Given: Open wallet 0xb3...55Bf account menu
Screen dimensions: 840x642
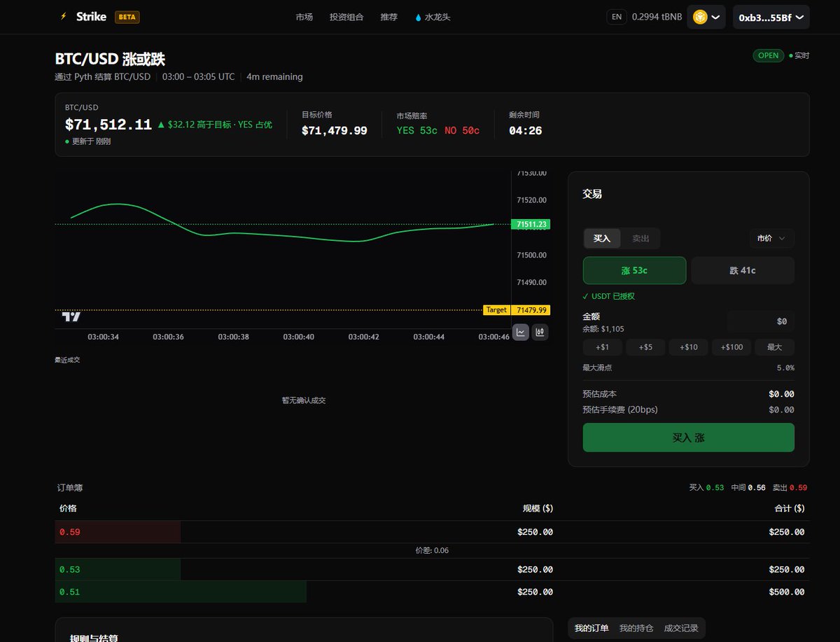Looking at the screenshot, I should (771, 17).
